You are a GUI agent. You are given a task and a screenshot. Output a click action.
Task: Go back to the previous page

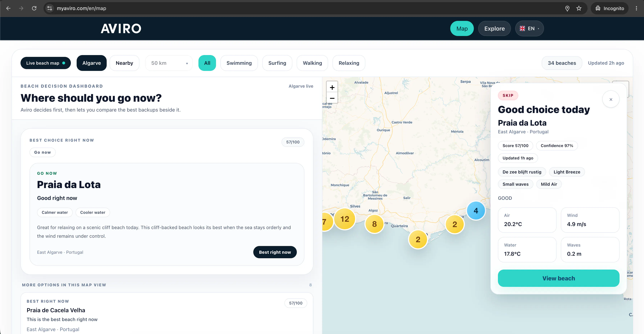pyautogui.click(x=8, y=8)
